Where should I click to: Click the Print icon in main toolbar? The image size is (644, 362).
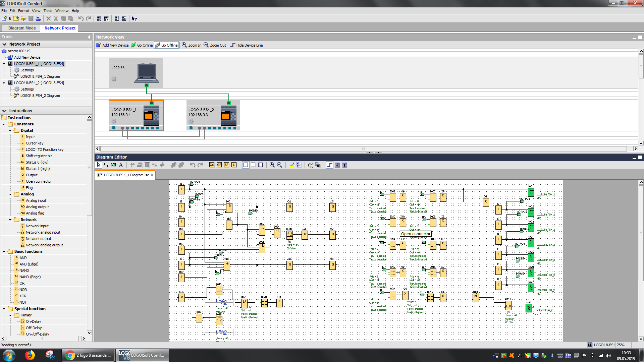pyautogui.click(x=38, y=18)
